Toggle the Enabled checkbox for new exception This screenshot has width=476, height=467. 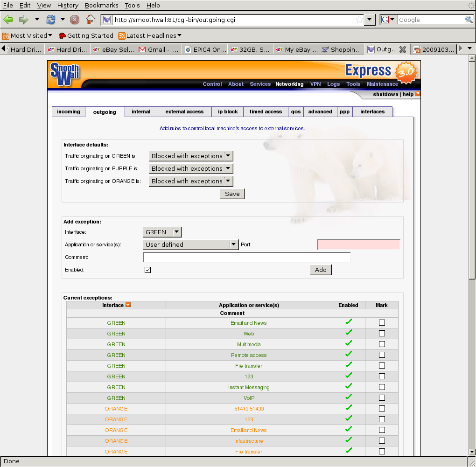pos(148,270)
